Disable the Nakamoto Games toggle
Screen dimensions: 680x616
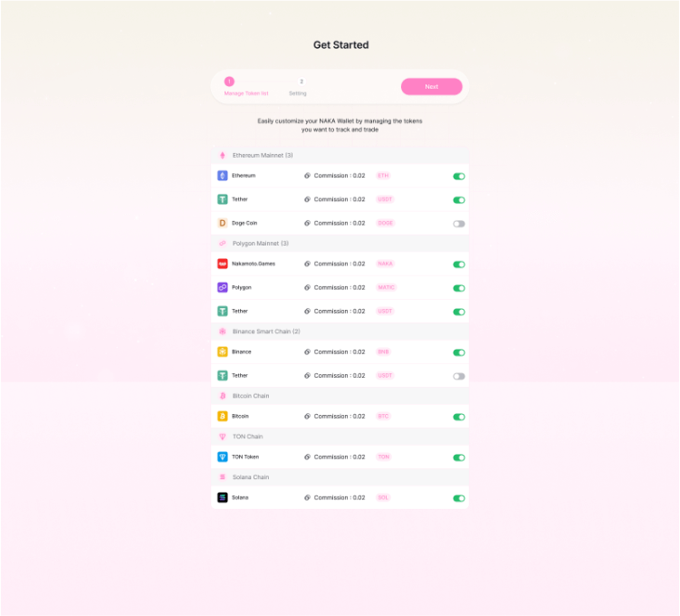pos(459,265)
